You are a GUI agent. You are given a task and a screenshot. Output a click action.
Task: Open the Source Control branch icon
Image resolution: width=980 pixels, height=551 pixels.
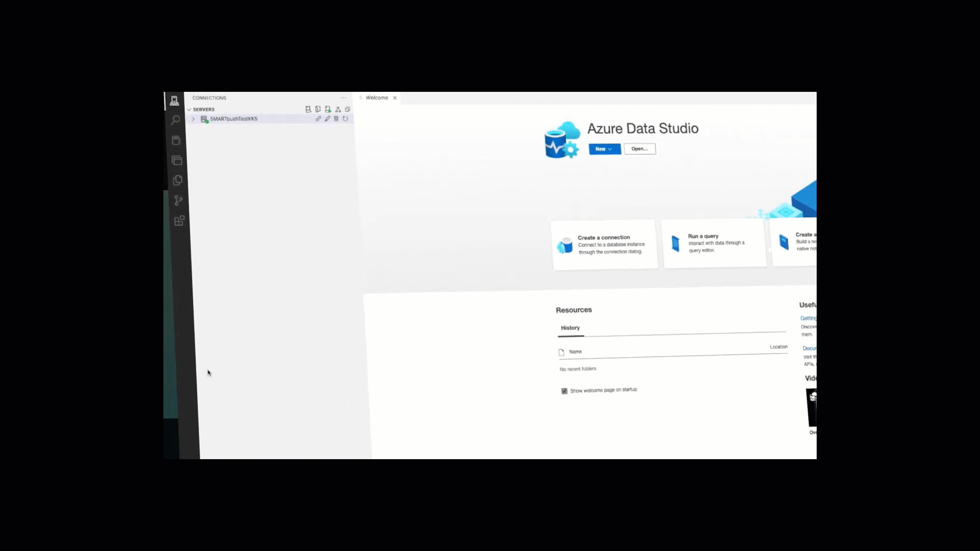click(x=178, y=201)
